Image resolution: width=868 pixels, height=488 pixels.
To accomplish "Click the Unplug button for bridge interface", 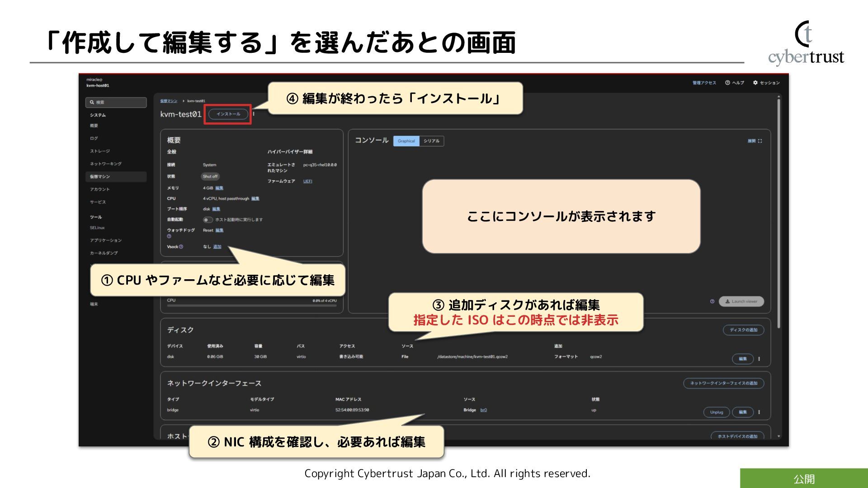I will click(x=717, y=412).
